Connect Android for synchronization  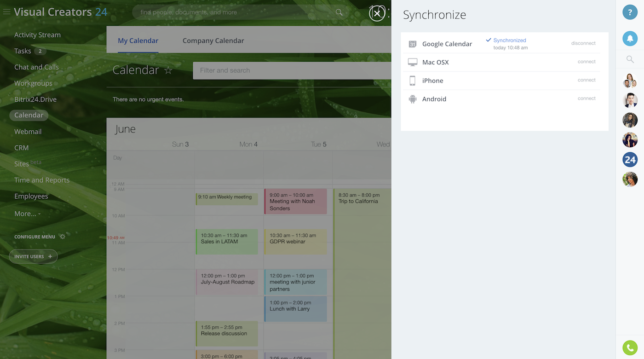coord(586,98)
